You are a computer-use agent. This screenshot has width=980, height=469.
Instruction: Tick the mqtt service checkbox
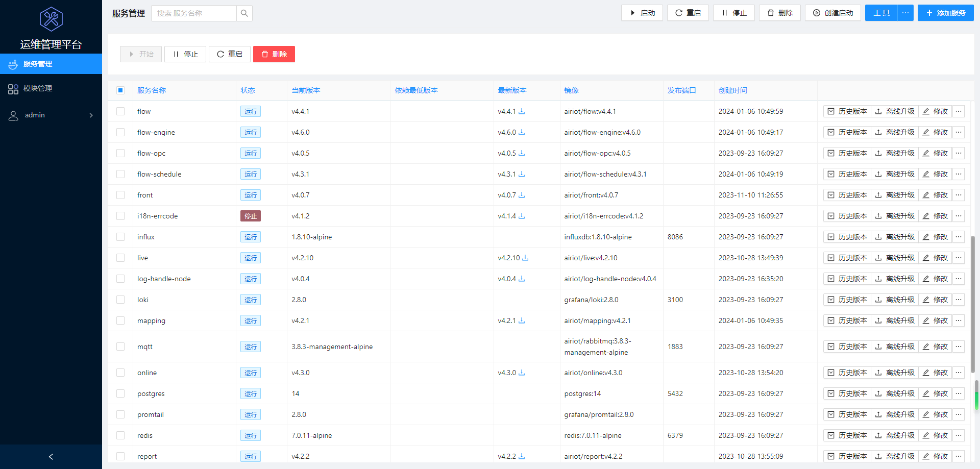pyautogui.click(x=120, y=347)
